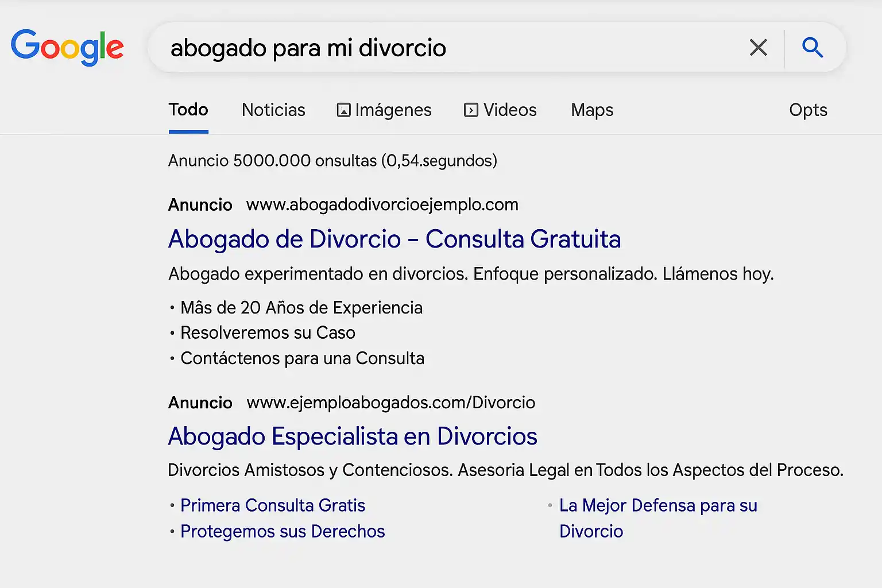882x588 pixels.
Task: Click the Anuncio label of abogadodivorcioejemplo ad
Action: click(x=200, y=204)
